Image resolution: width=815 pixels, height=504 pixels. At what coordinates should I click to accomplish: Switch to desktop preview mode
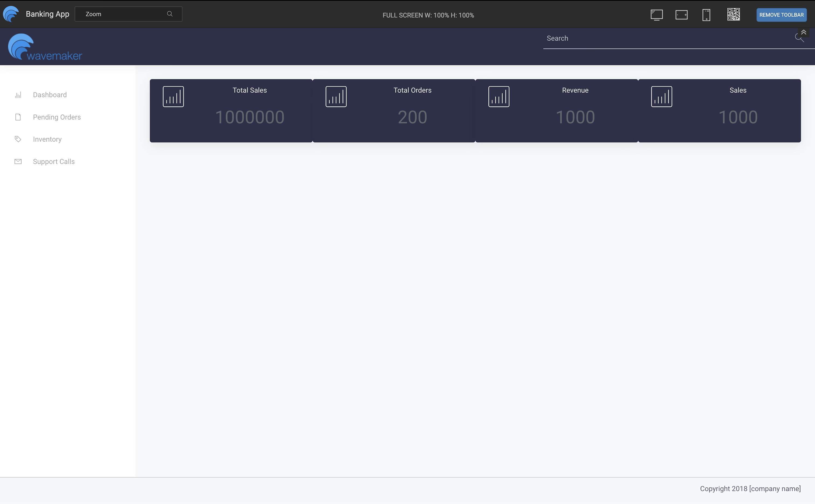[x=656, y=15]
